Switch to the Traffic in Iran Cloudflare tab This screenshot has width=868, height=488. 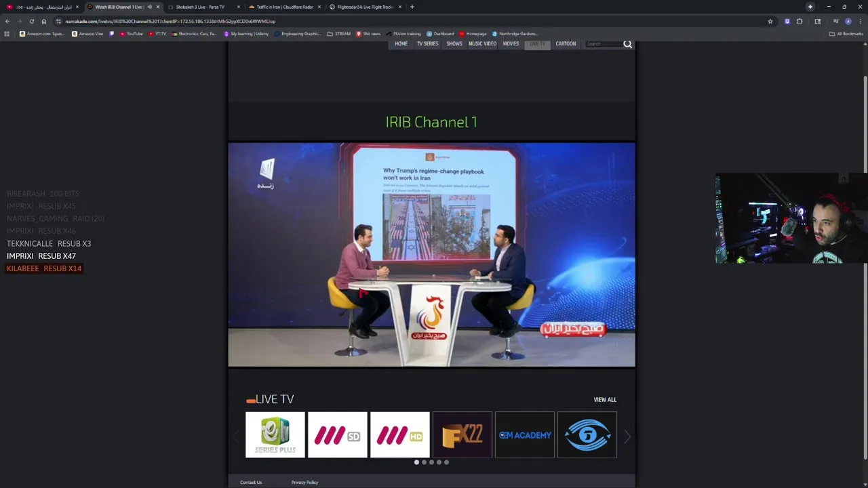(283, 7)
